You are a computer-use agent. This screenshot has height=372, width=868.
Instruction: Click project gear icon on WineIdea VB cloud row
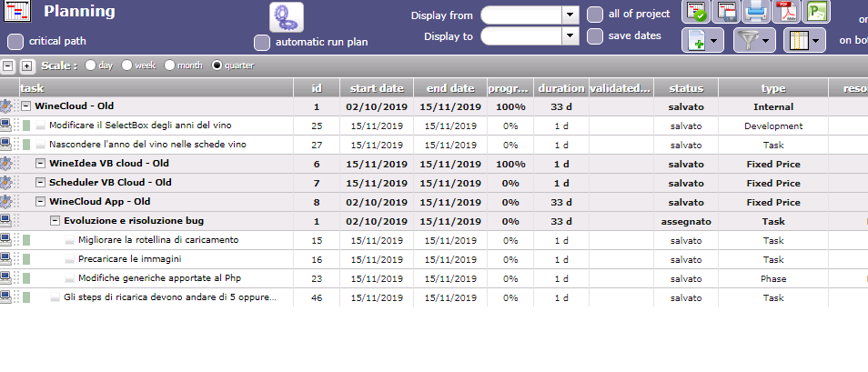[5, 164]
